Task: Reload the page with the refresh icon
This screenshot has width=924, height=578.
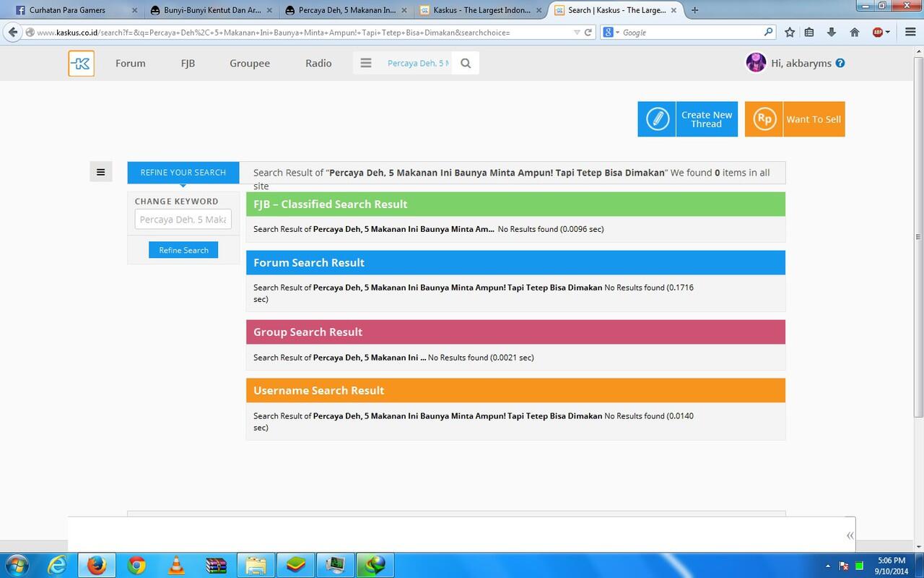Action: pos(588,33)
